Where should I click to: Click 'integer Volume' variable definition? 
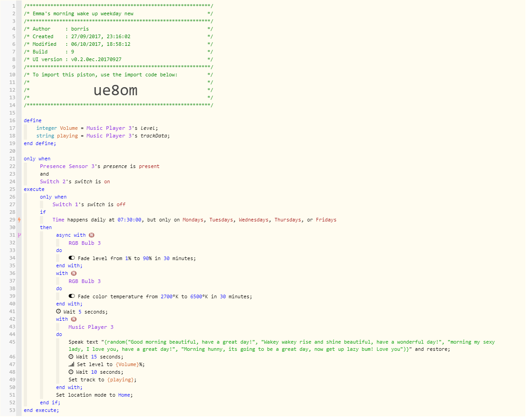[x=97, y=128]
